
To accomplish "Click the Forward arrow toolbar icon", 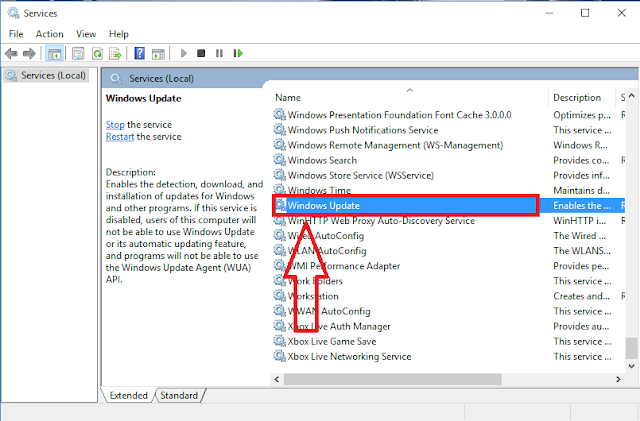I will click(29, 53).
